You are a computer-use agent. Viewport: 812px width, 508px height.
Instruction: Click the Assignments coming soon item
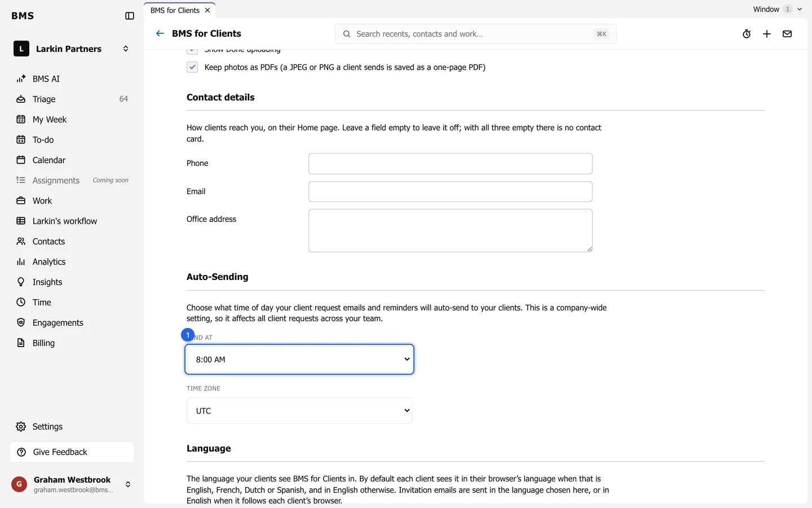72,181
